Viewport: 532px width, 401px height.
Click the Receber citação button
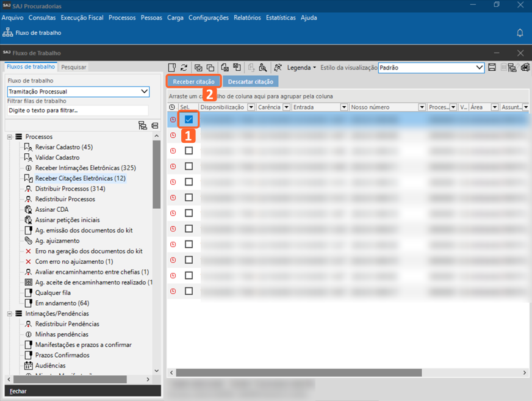[193, 81]
